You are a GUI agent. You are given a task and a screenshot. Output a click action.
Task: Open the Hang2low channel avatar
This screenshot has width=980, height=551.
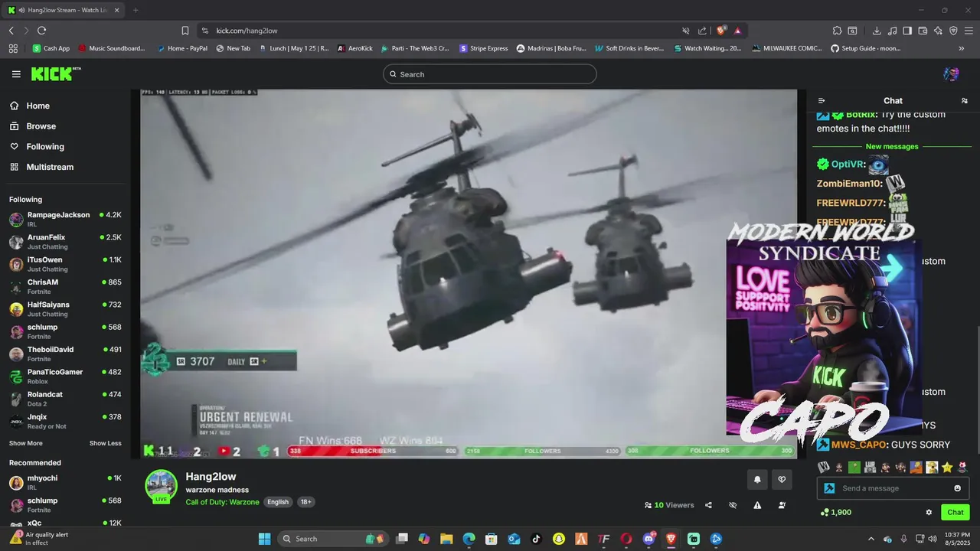162,487
